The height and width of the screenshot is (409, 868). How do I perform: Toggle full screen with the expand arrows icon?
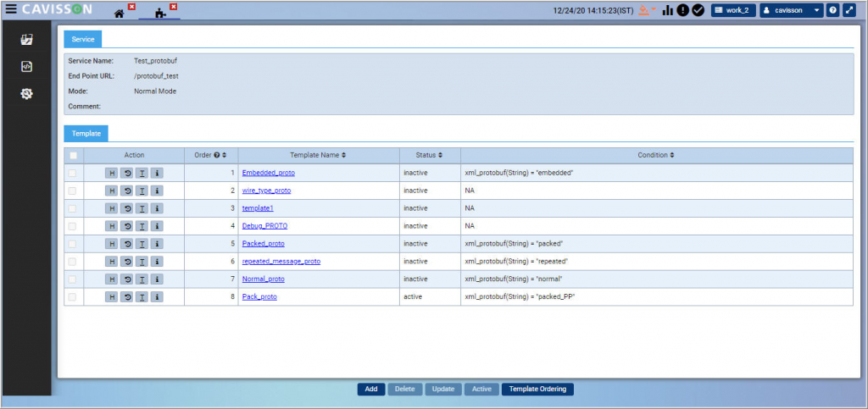tap(849, 10)
